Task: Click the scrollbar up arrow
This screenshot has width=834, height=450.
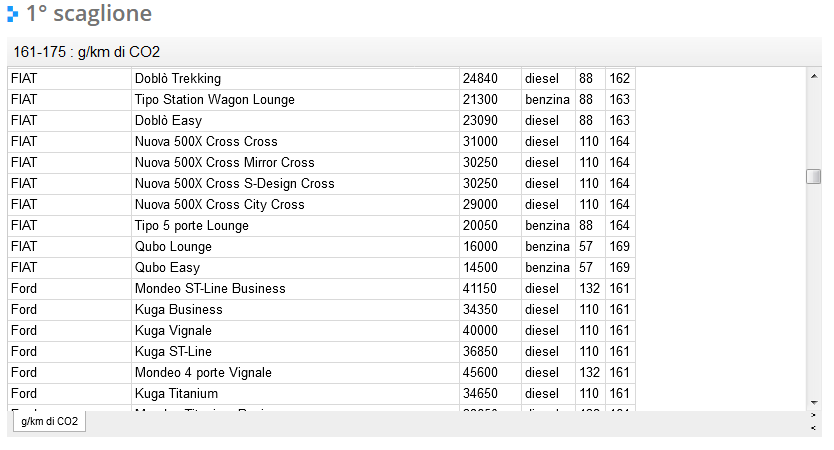Action: point(814,77)
